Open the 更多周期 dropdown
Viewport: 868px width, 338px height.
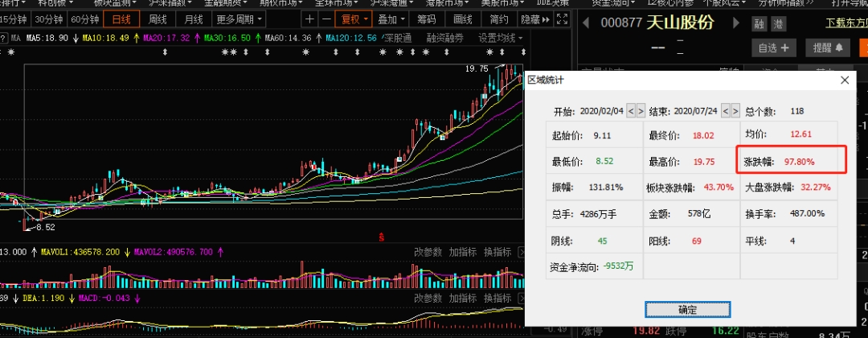pyautogui.click(x=239, y=19)
